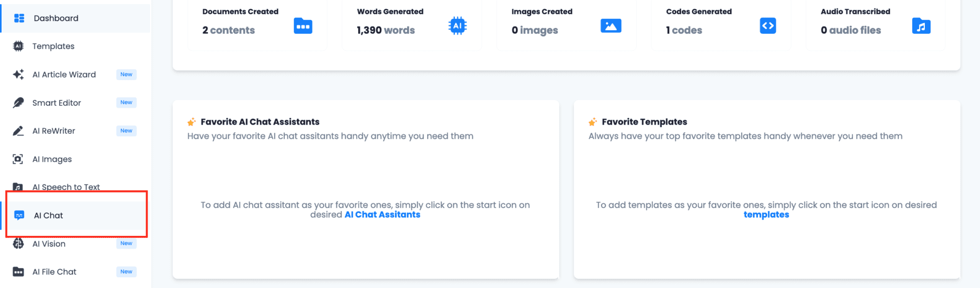Click the Audio Transcribed music file icon
The width and height of the screenshot is (980, 288).
[921, 26]
